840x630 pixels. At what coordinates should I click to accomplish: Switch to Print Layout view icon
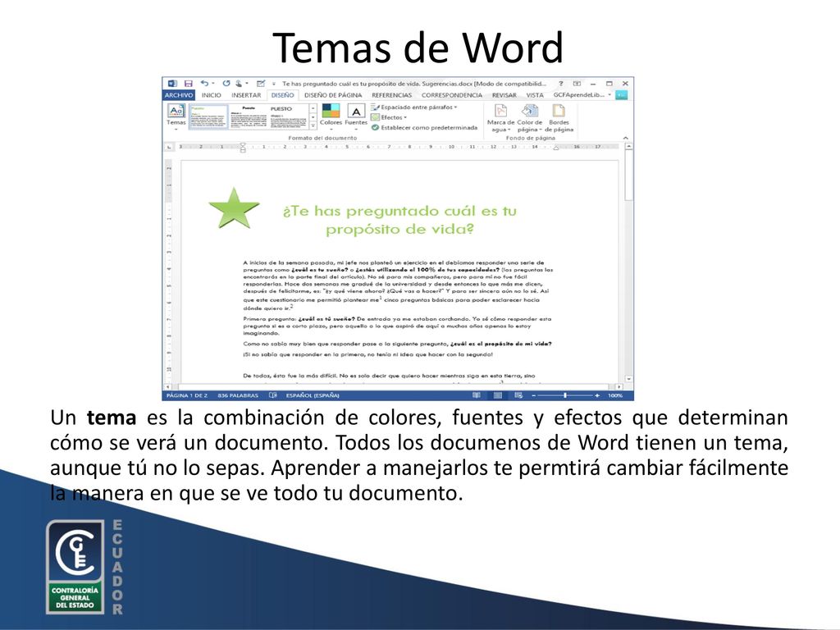tap(498, 395)
